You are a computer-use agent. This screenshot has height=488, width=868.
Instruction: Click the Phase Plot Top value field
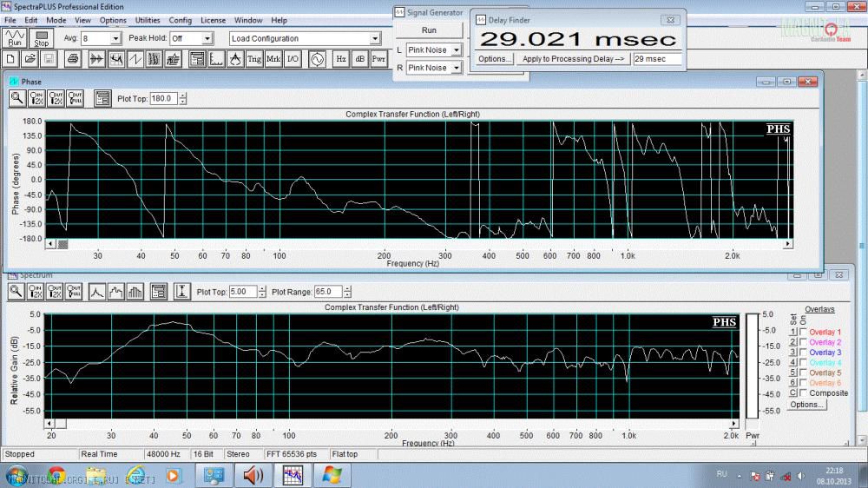click(163, 99)
